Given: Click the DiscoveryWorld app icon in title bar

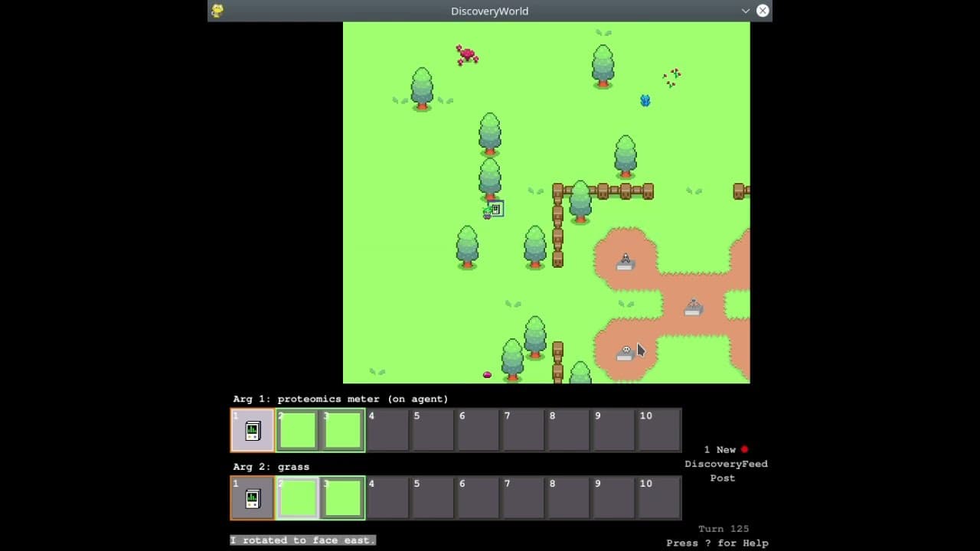Looking at the screenshot, I should [x=217, y=11].
